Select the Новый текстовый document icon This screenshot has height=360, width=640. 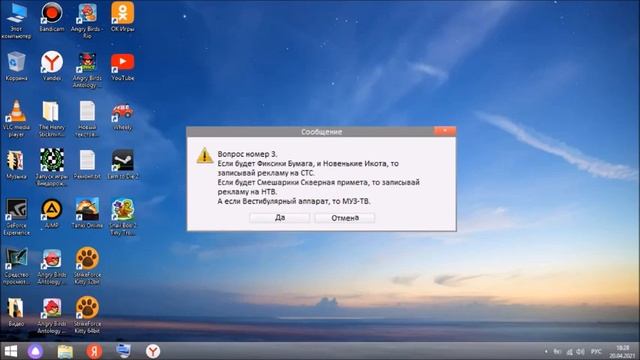87,119
